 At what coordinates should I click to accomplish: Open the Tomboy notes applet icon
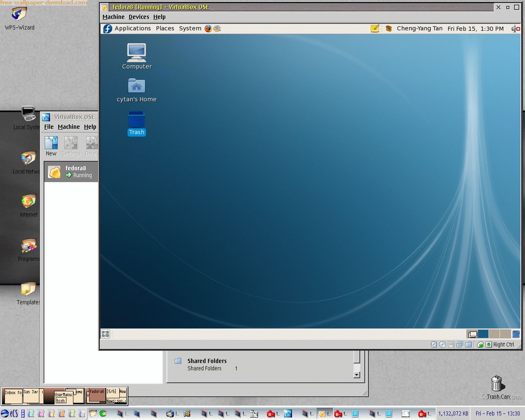375,29
